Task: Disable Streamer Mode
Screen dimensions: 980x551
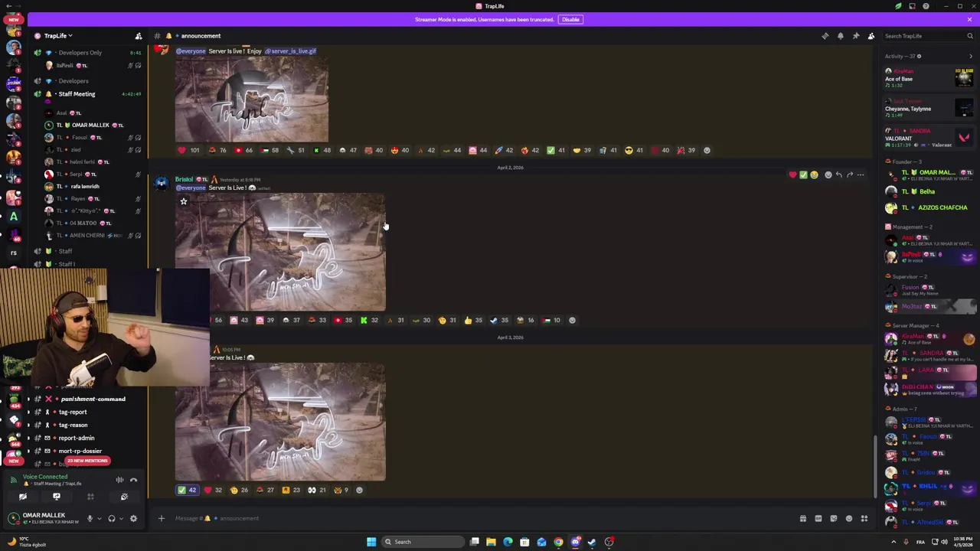Action: [570, 19]
